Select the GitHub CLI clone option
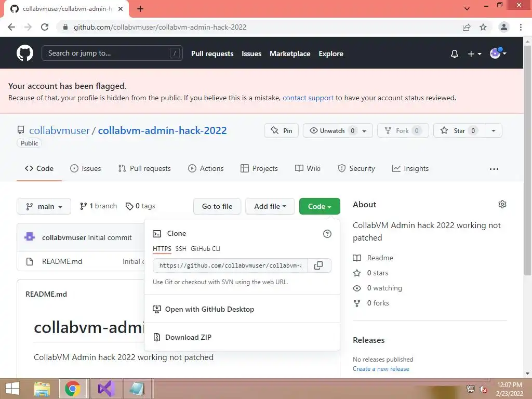The width and height of the screenshot is (532, 399). click(x=206, y=249)
